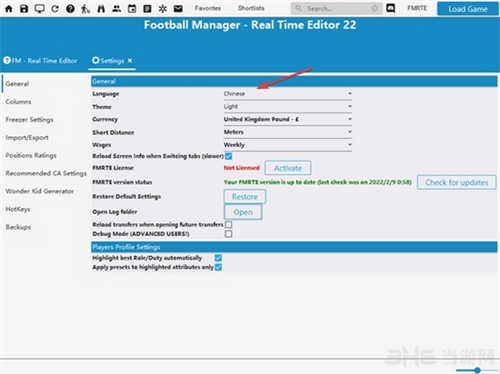500x374 pixels.
Task: Open the chat bubble icon beside search
Action: pyautogui.click(x=390, y=8)
